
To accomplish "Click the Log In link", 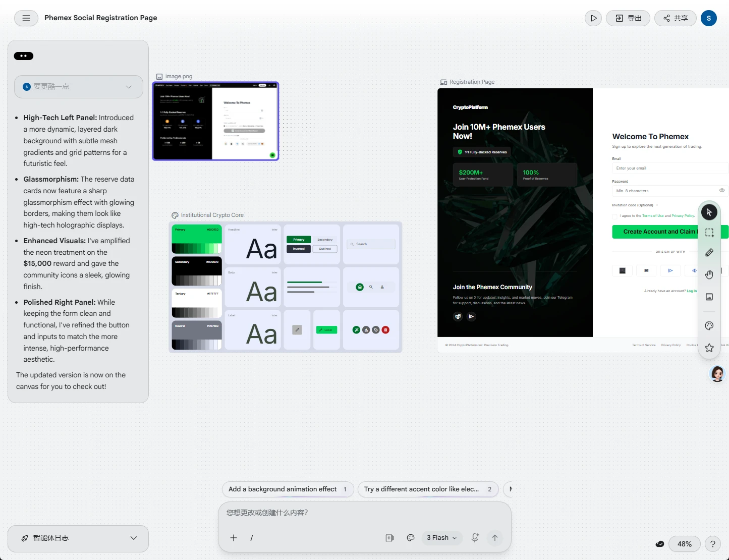I will click(x=692, y=291).
